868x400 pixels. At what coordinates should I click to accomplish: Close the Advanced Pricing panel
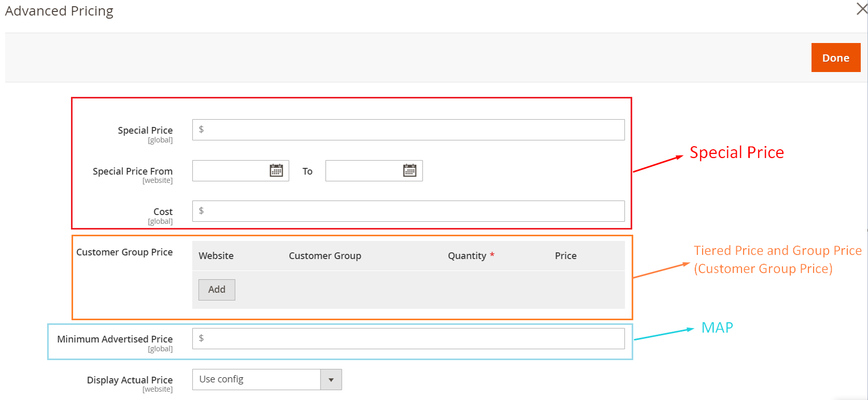862,9
